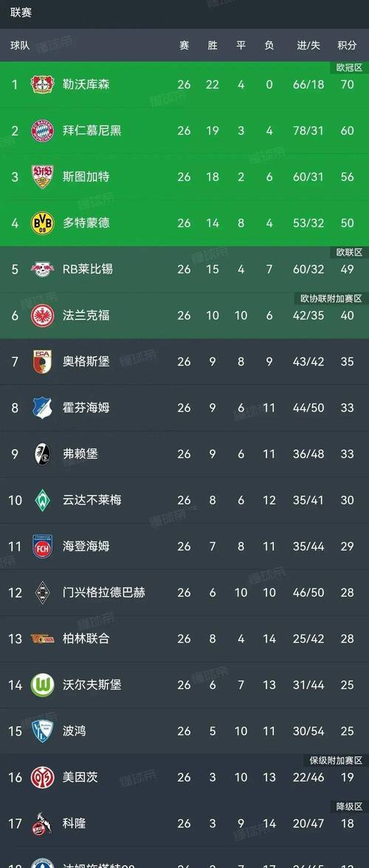
Task: Select the Wolfsburg green W logo
Action: (42, 685)
